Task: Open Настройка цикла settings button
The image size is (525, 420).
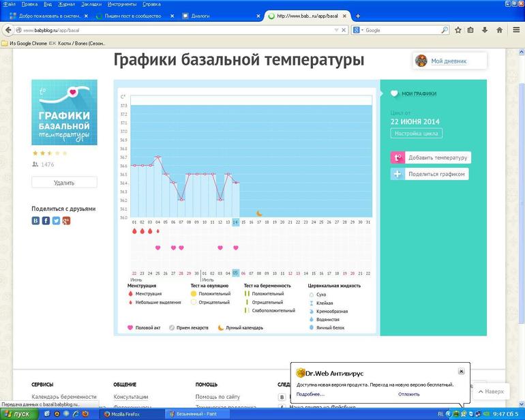Action: (x=416, y=134)
